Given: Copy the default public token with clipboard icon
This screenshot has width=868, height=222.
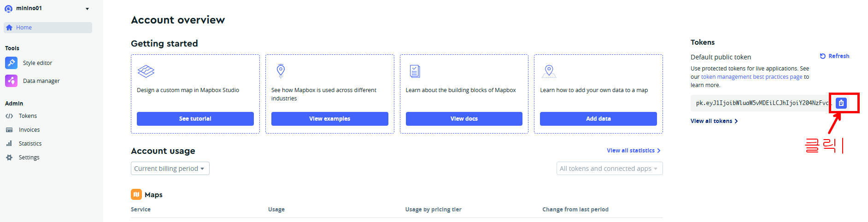Looking at the screenshot, I should (x=841, y=103).
